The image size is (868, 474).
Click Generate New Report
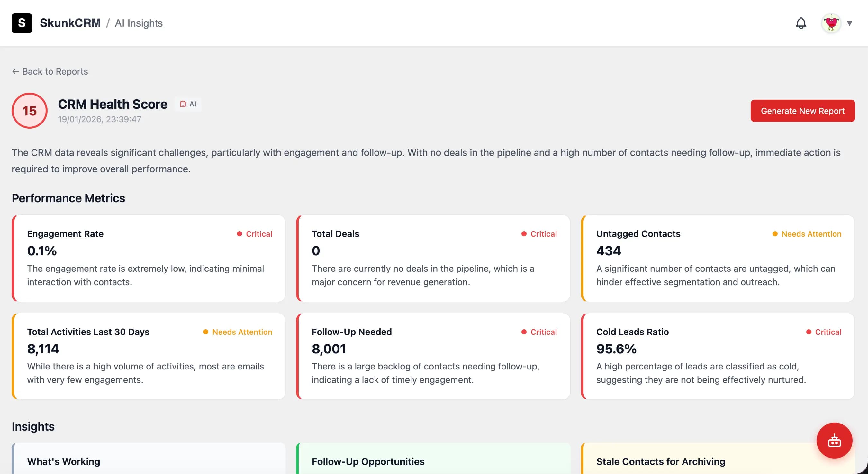[803, 111]
